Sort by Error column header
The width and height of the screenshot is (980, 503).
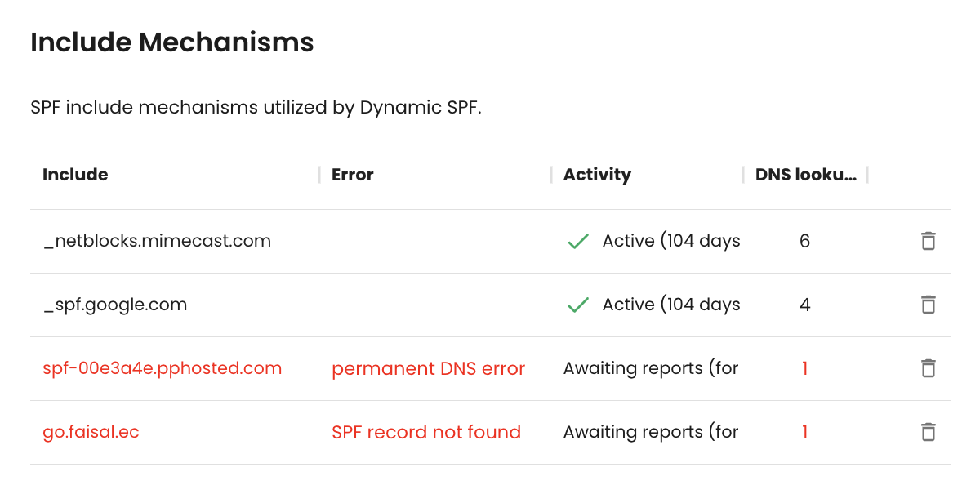point(353,175)
